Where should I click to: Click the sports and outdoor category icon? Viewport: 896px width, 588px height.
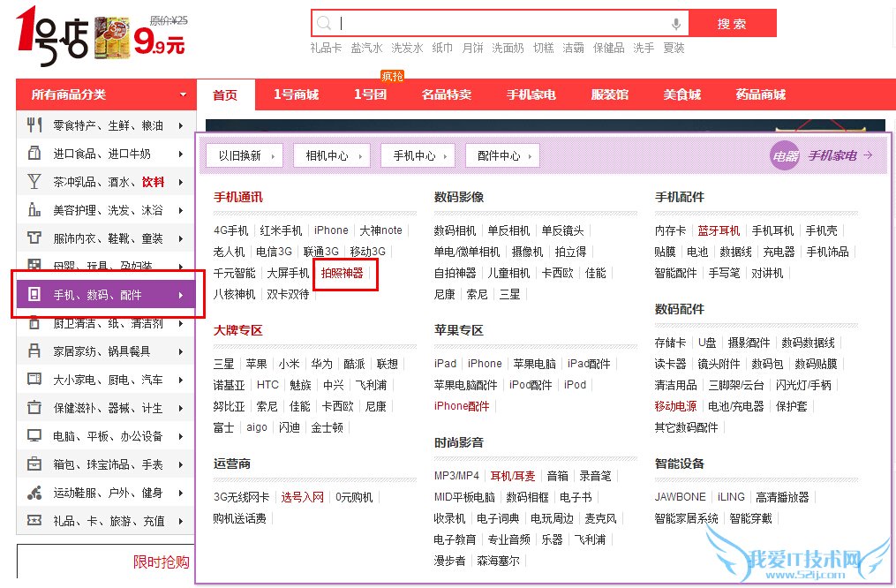click(x=34, y=492)
